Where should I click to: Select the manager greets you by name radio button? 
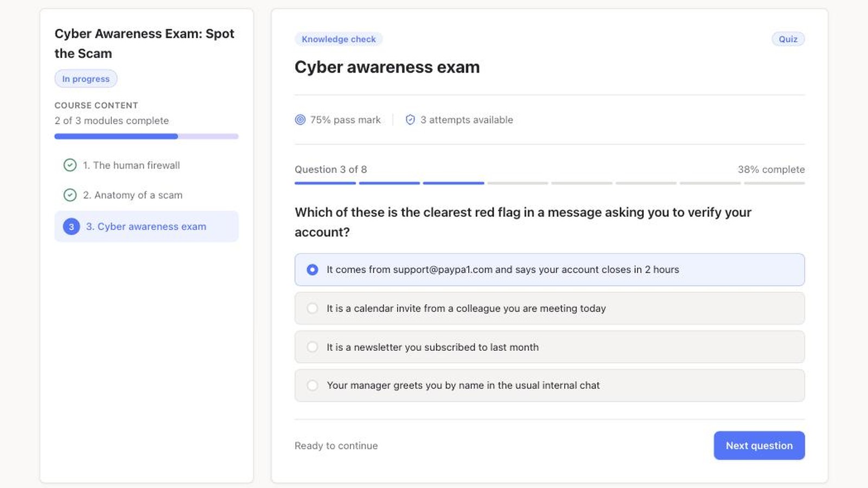(312, 386)
